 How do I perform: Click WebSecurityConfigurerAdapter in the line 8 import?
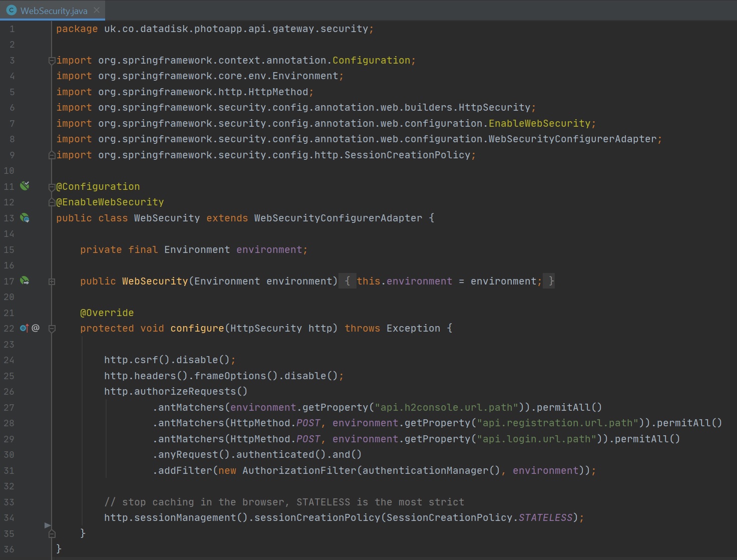[573, 139]
